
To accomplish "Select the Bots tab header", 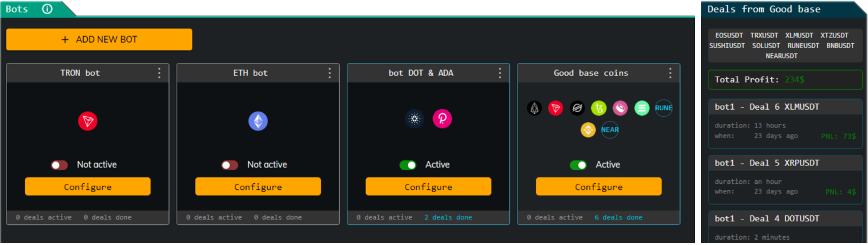I will (x=18, y=9).
